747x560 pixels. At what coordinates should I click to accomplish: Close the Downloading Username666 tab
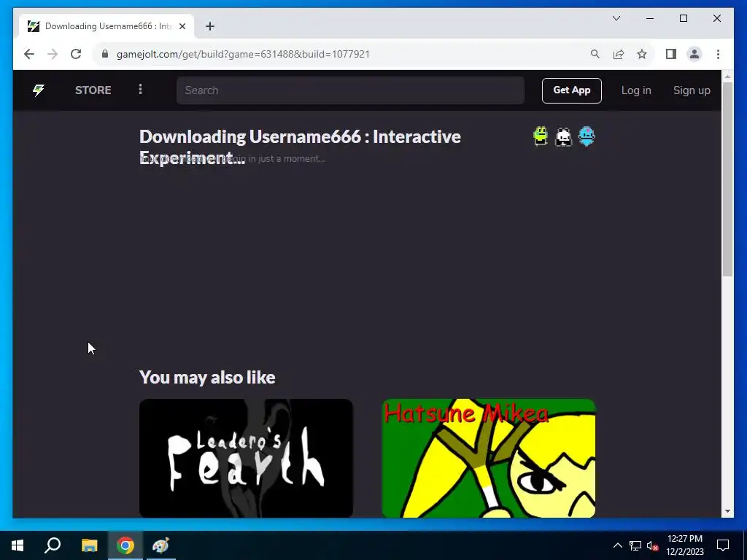182,26
